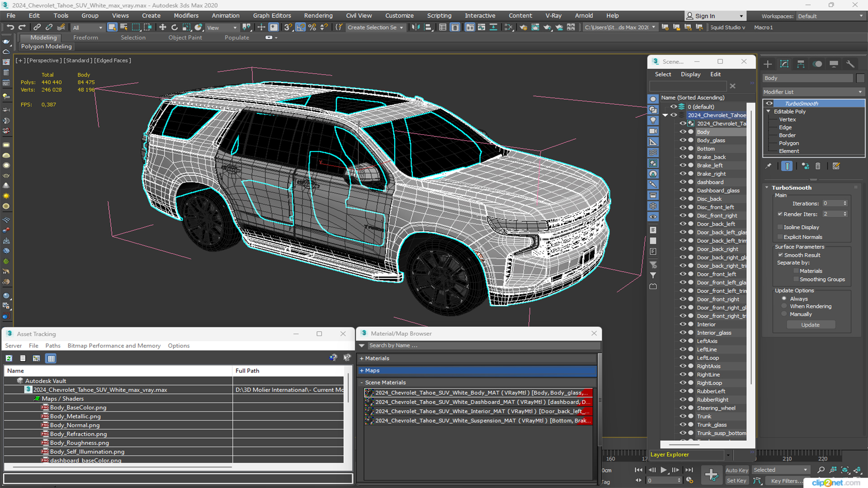
Task: Open Key Filters dialog button
Action: tap(786, 481)
